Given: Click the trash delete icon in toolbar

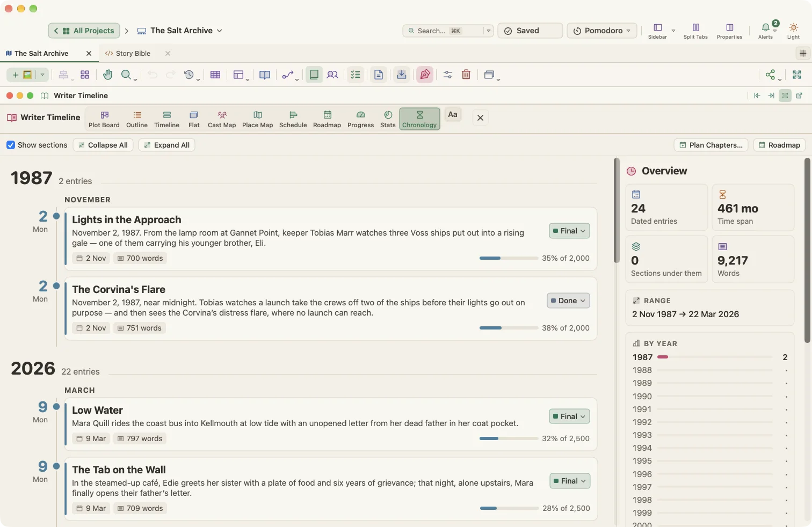Looking at the screenshot, I should [466, 75].
